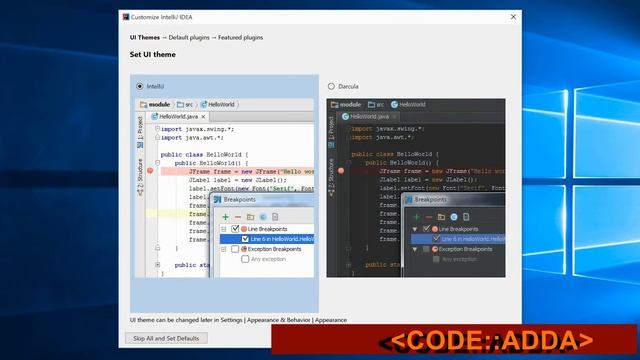The image size is (640, 360).
Task: Click the 'Set UI theme' heading
Action: pyautogui.click(x=153, y=54)
